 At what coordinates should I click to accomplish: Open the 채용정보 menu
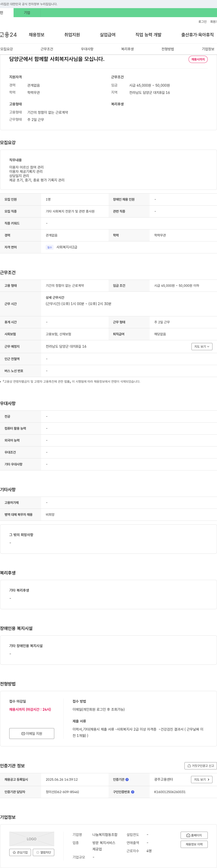point(36,35)
